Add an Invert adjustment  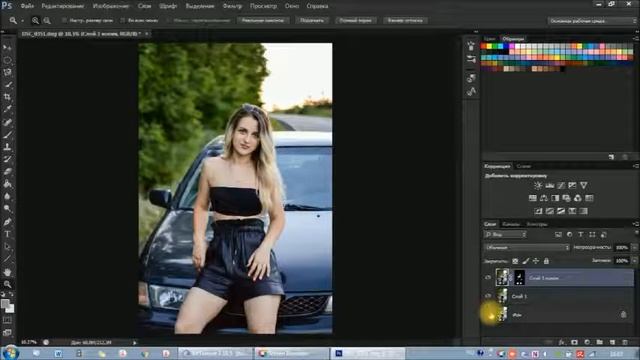coord(538,211)
